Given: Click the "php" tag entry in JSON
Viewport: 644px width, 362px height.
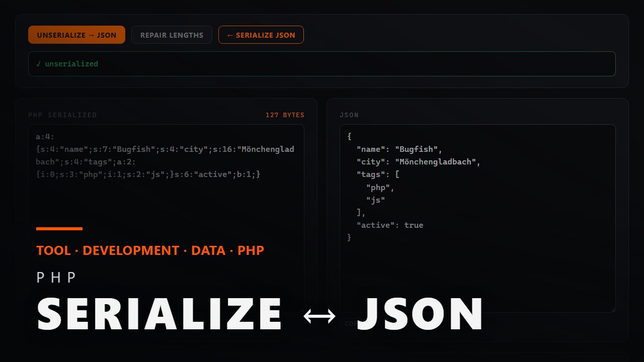Looking at the screenshot, I should point(380,187).
